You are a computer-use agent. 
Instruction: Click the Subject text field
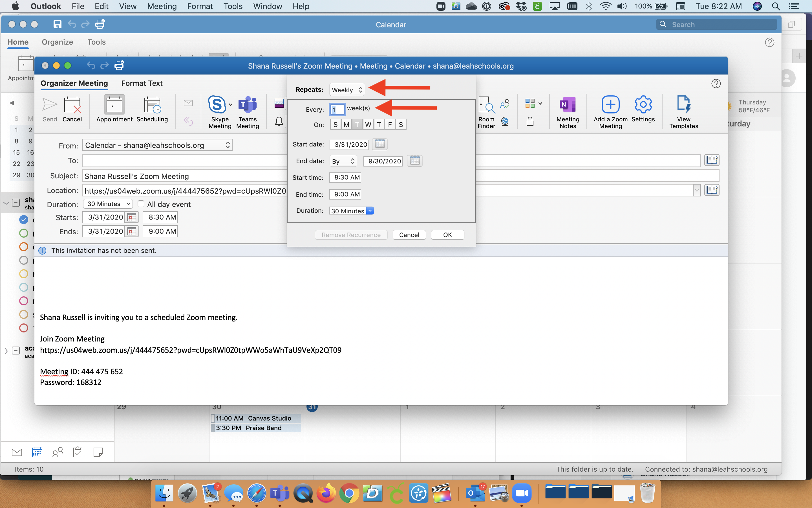coord(401,176)
